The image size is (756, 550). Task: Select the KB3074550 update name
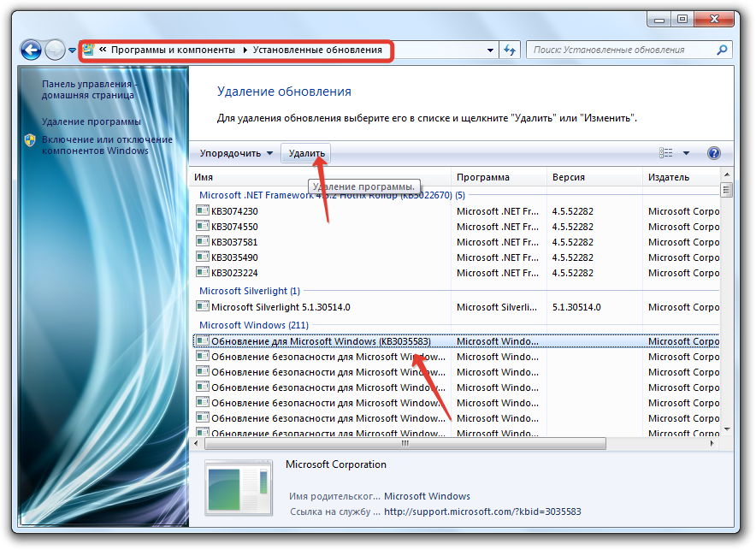[x=234, y=227]
